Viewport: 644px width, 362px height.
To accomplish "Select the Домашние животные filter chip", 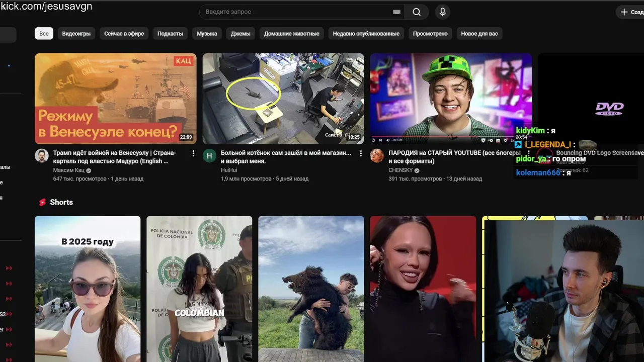I will click(x=292, y=34).
